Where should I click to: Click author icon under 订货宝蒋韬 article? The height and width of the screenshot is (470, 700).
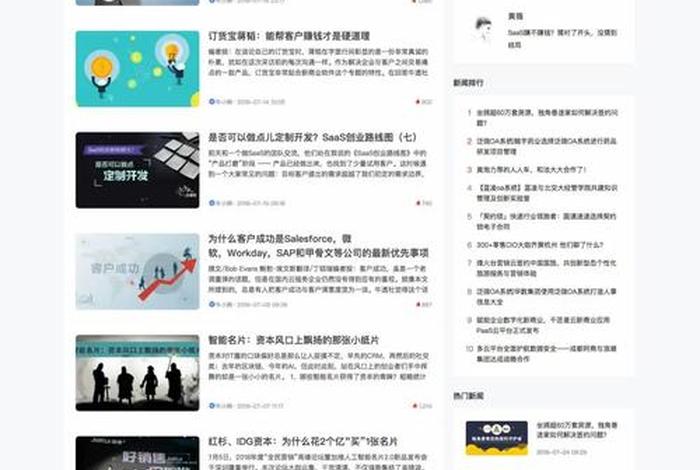pyautogui.click(x=212, y=102)
